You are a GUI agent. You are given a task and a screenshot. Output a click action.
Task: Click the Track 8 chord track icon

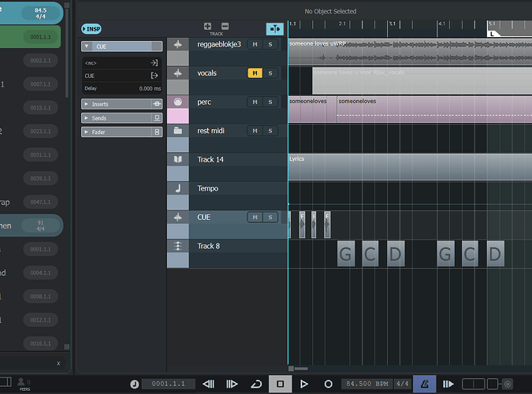coord(178,246)
